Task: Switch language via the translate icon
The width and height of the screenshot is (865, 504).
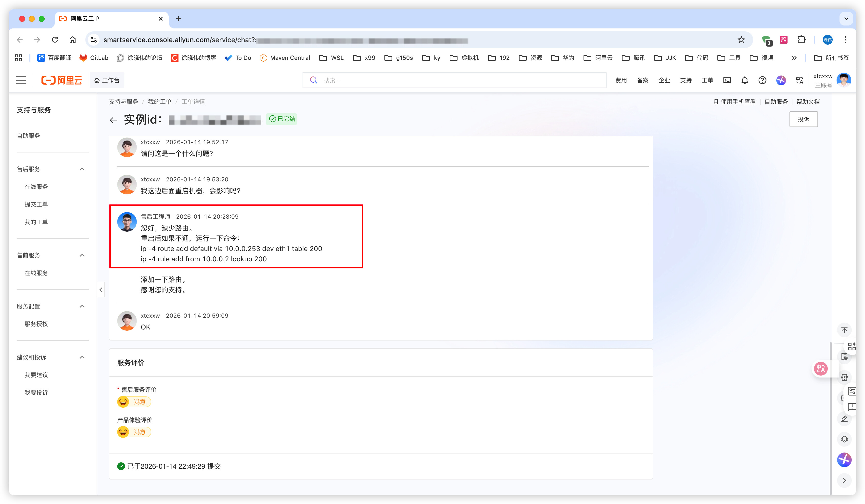Action: tap(800, 80)
